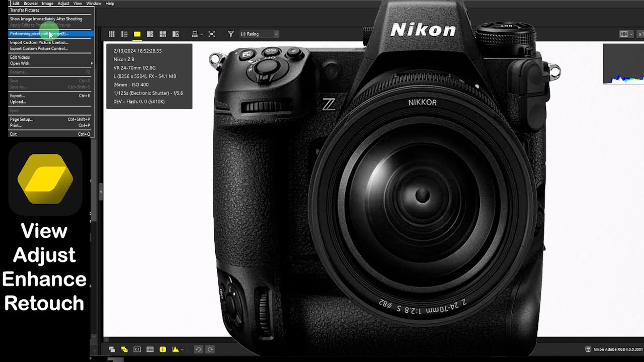Open the Edit menu

click(16, 3)
